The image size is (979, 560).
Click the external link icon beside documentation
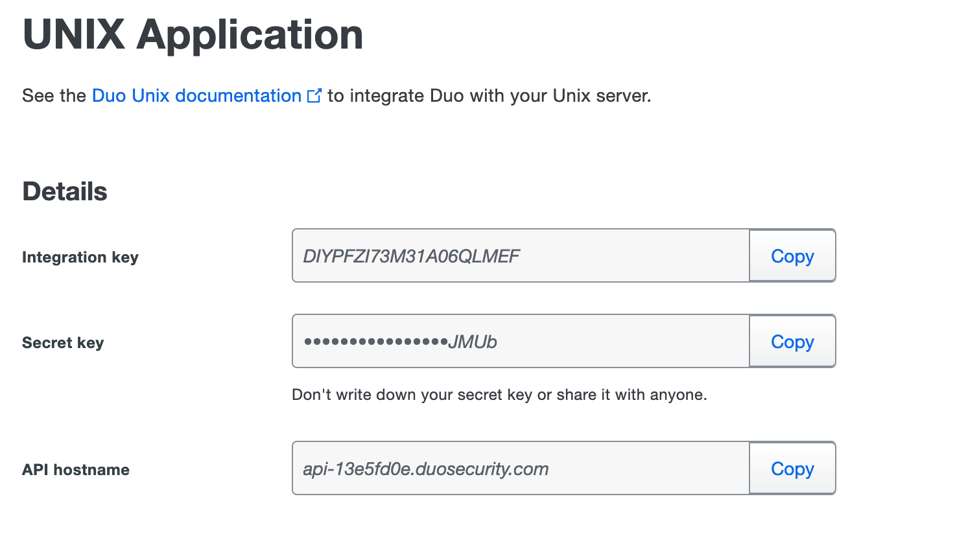pos(314,96)
